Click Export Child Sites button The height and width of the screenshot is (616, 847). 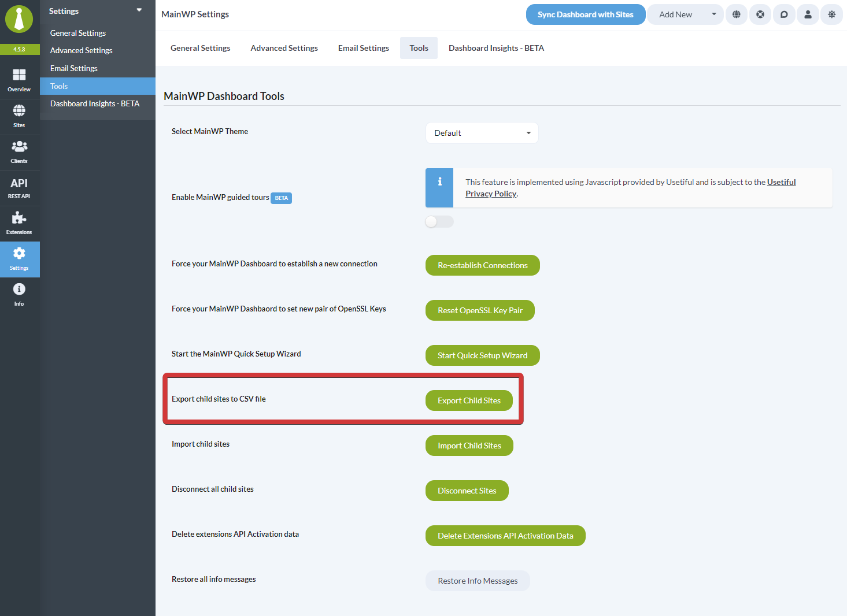pyautogui.click(x=469, y=400)
